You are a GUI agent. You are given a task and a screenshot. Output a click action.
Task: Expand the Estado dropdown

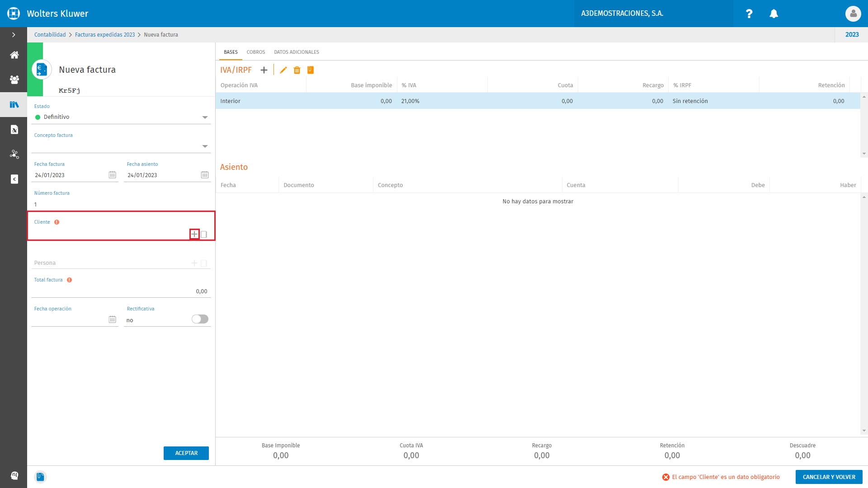pos(205,117)
